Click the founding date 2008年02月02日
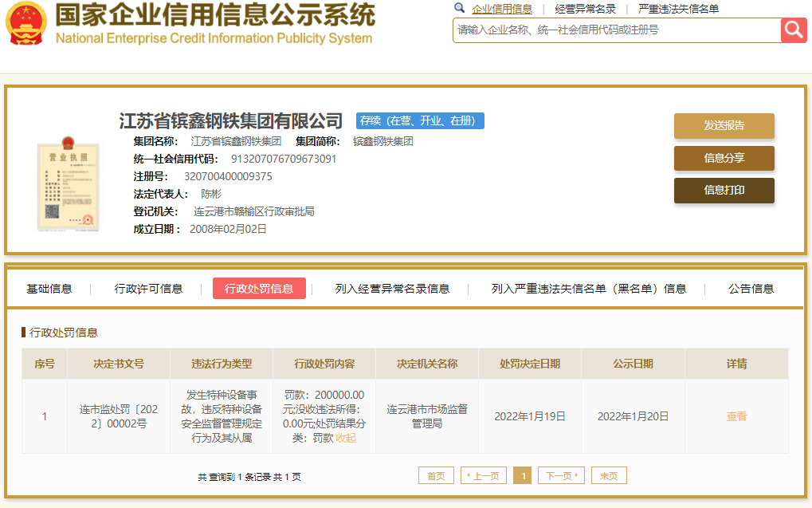 [228, 229]
